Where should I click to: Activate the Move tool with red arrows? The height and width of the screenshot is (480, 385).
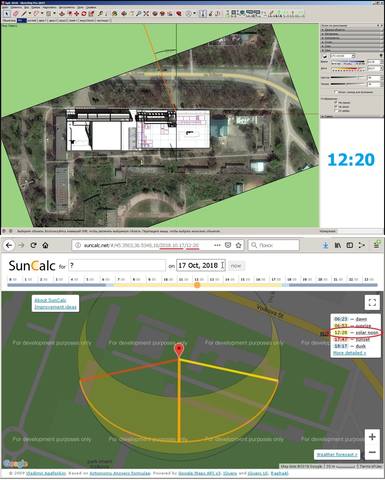[76, 14]
